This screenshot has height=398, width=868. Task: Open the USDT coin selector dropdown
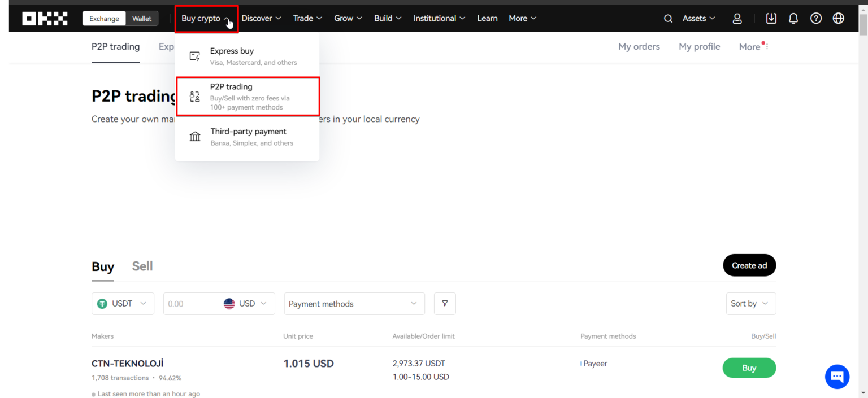pyautogui.click(x=123, y=304)
